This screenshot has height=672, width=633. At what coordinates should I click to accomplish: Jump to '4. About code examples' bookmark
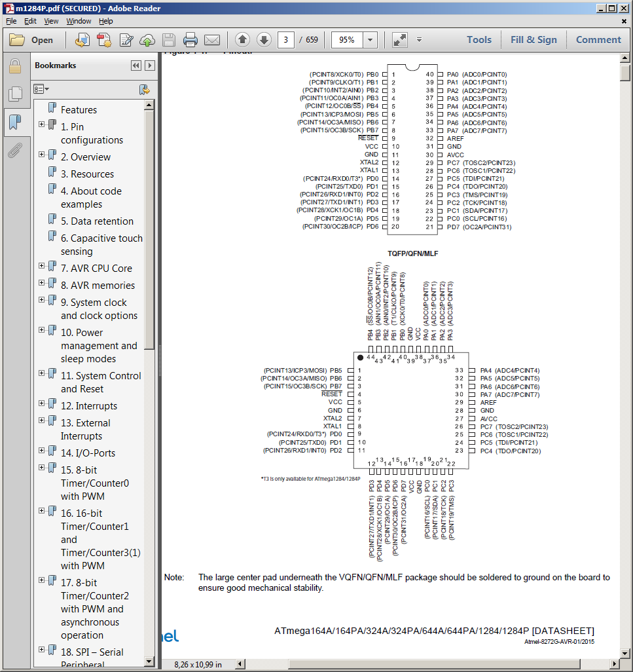pyautogui.click(x=91, y=198)
